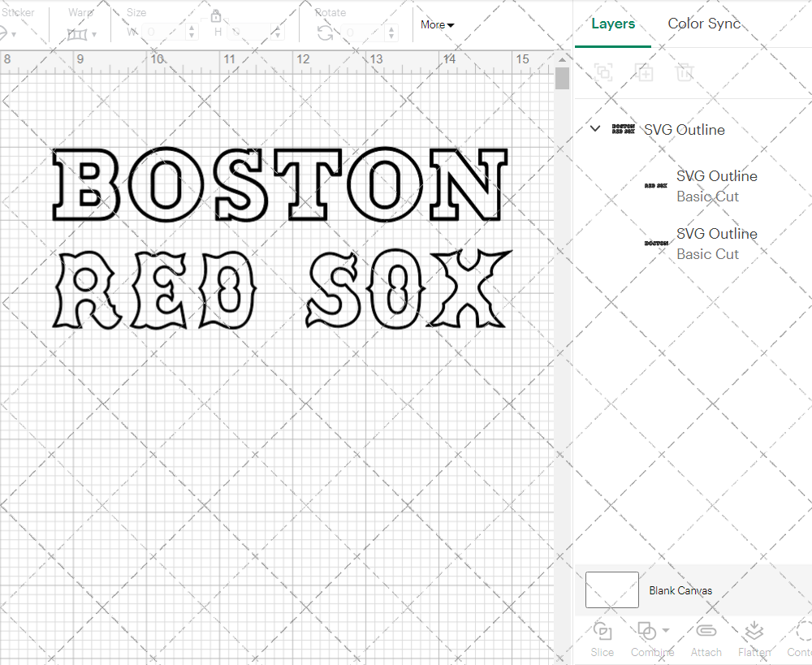Switch to the Layers tab
Viewport: 812px width, 665px height.
[612, 24]
